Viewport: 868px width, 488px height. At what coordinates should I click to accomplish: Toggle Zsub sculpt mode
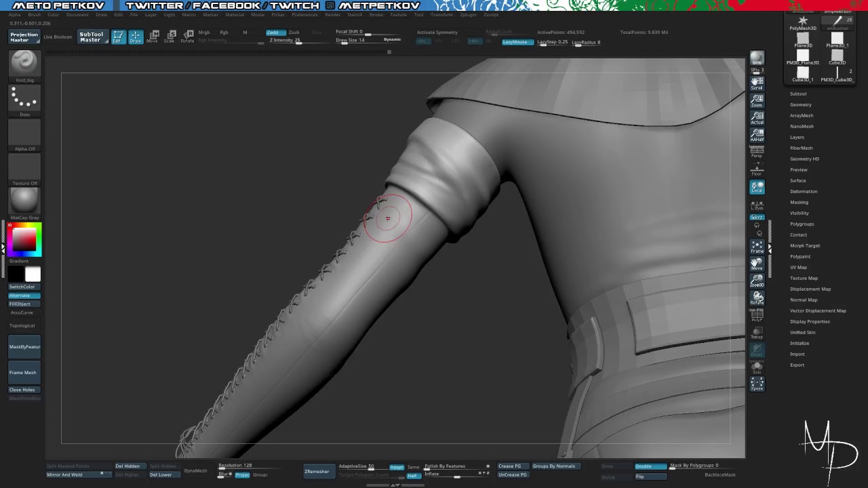coord(294,33)
